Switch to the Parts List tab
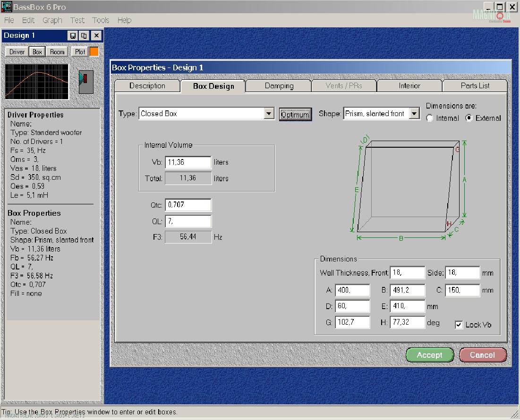Screen dimensions: 520x420 click(x=475, y=86)
